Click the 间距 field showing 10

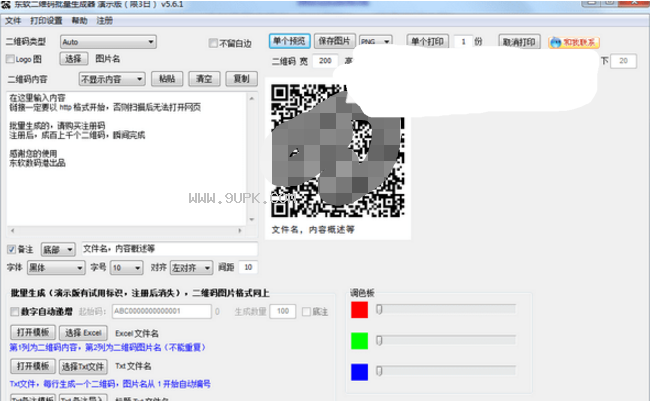pos(248,267)
